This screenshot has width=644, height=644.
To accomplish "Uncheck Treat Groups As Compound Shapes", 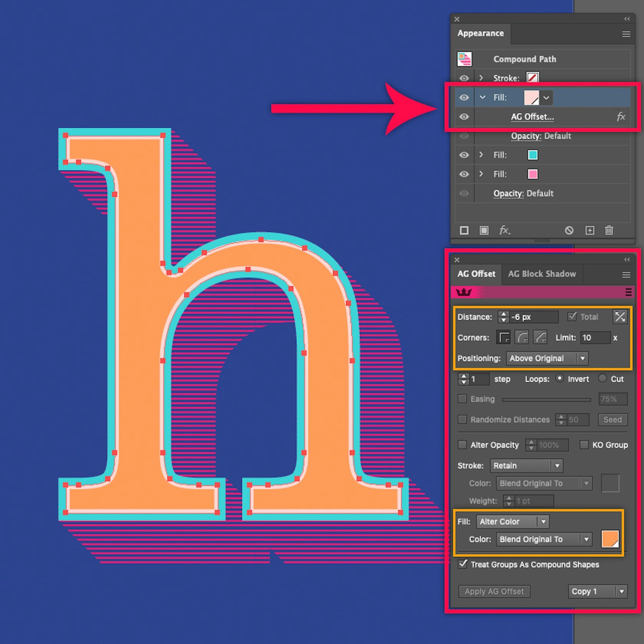I will click(x=462, y=564).
